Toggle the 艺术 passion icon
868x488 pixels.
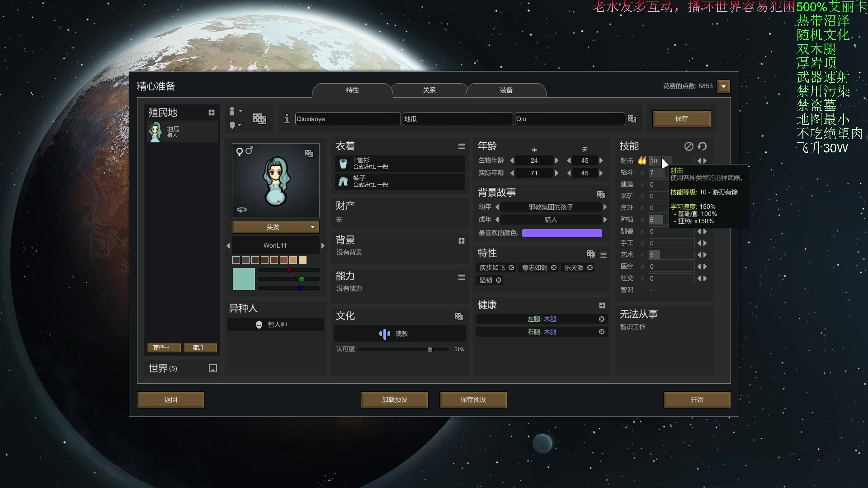click(642, 255)
